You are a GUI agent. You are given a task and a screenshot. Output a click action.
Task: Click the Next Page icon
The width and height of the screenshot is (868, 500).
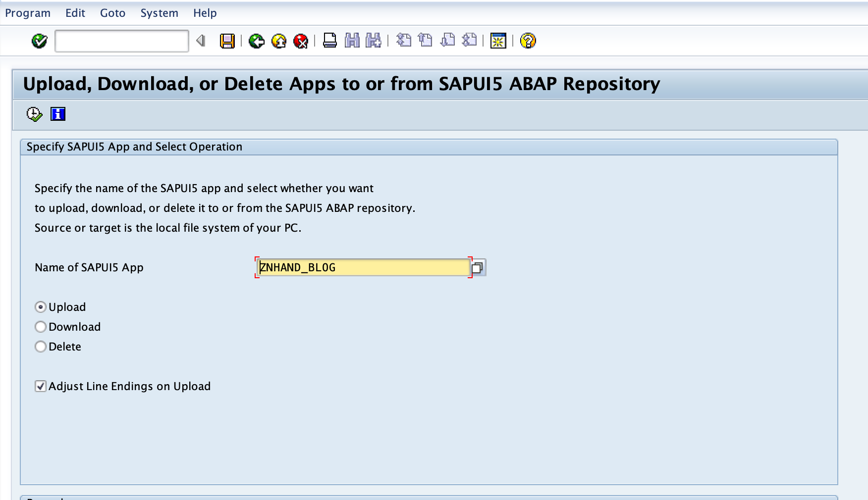pyautogui.click(x=447, y=40)
